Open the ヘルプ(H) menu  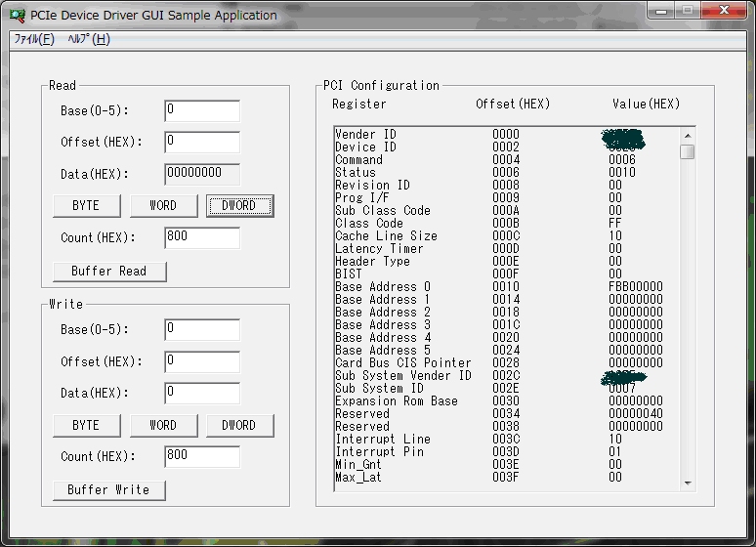pos(89,39)
